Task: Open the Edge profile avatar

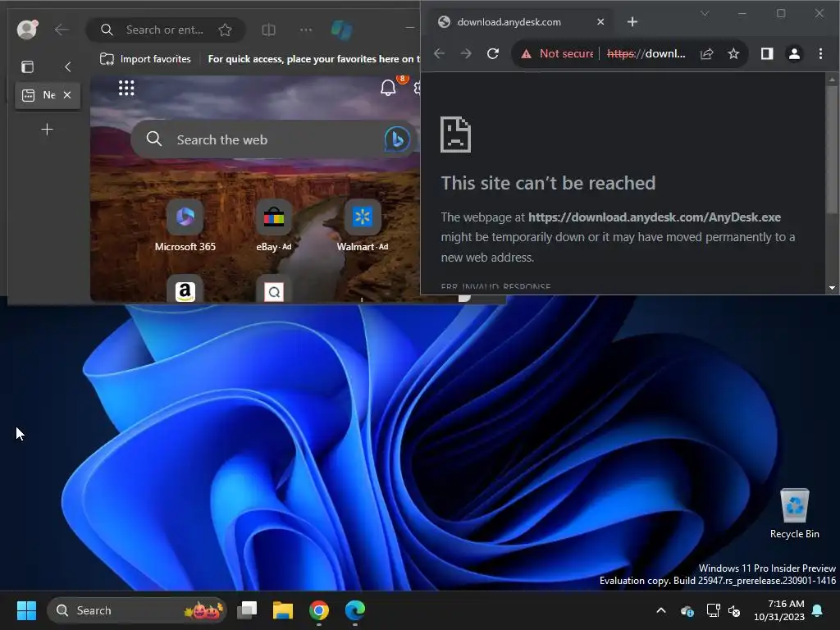Action: pos(27,30)
